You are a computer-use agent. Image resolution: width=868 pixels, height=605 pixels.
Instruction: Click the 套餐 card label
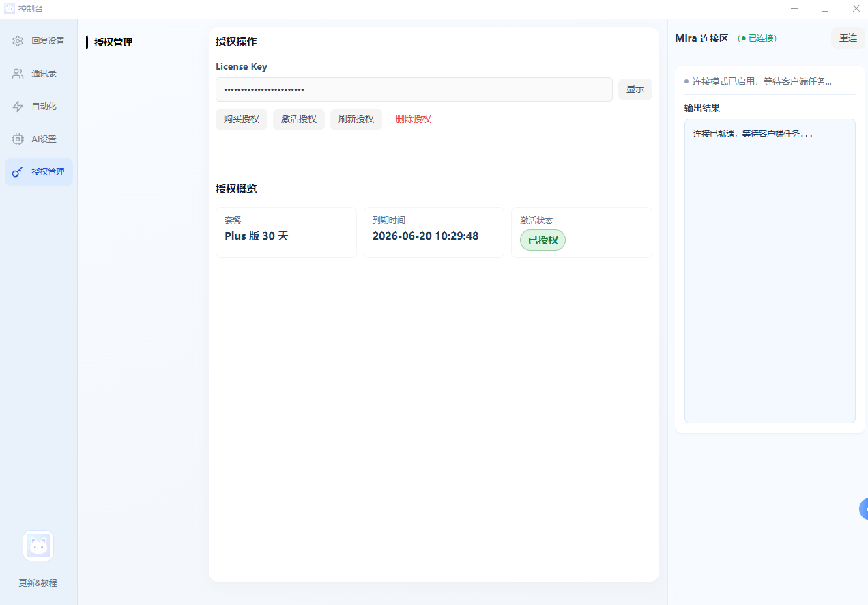click(233, 221)
